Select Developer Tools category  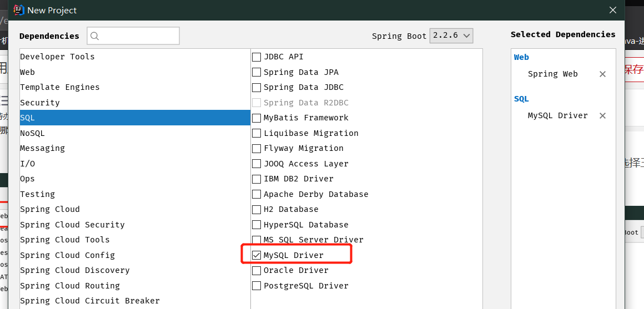click(x=135, y=57)
